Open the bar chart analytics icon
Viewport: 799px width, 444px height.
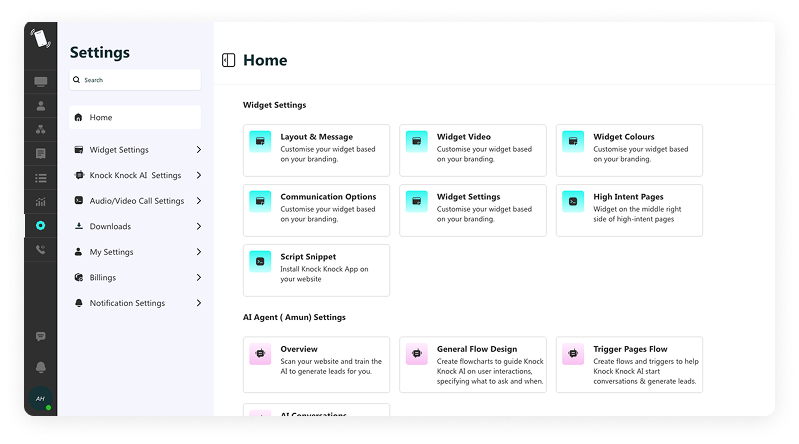click(x=41, y=202)
